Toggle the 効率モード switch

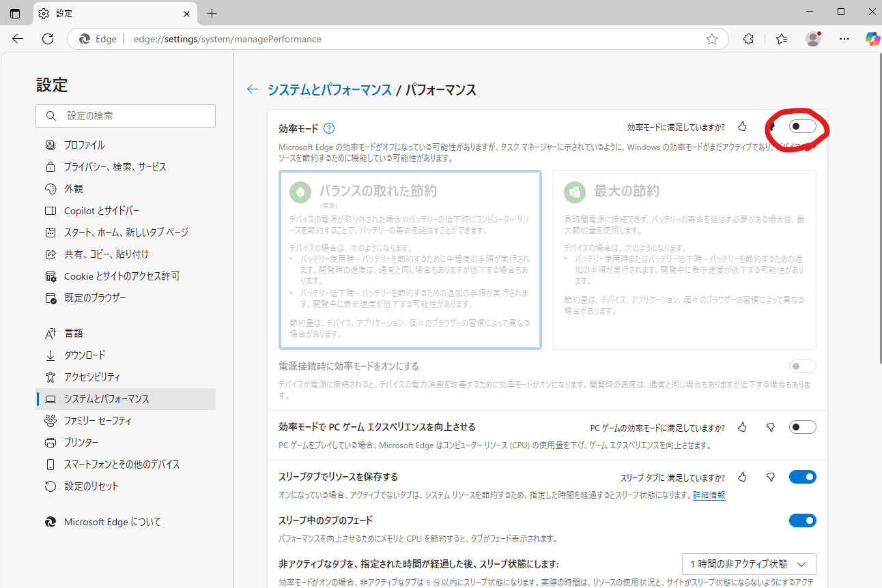[803, 126]
